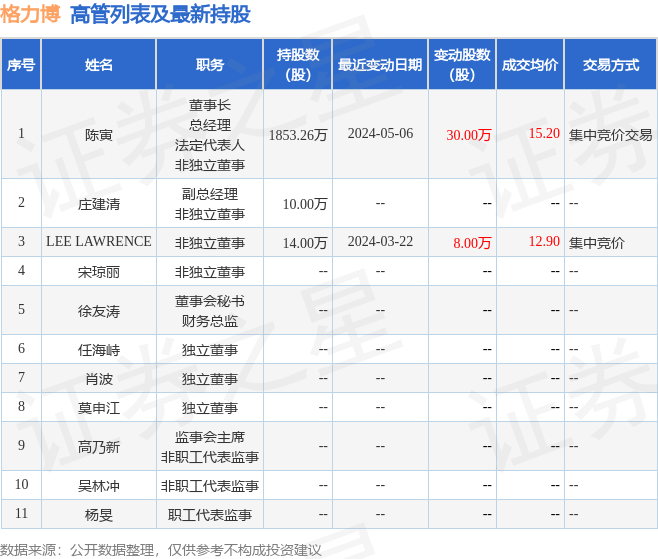Click the red 30.00万 change value
The width and height of the screenshot is (658, 559).
(468, 135)
